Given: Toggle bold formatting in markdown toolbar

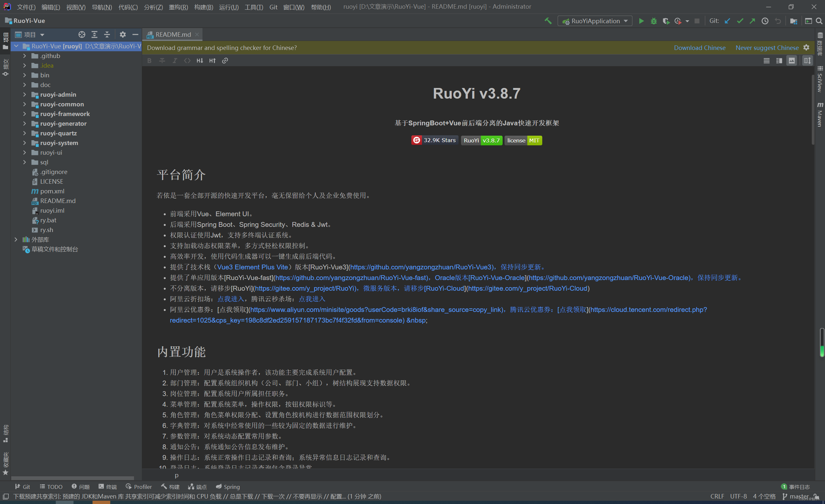Looking at the screenshot, I should (x=149, y=61).
